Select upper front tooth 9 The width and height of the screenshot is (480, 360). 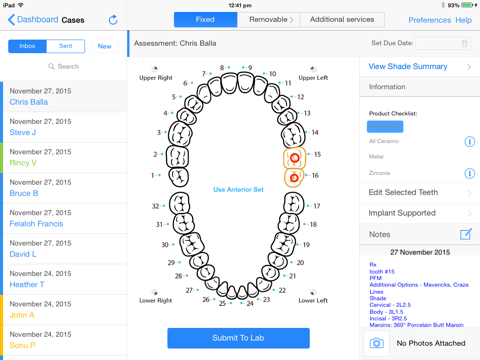click(246, 83)
